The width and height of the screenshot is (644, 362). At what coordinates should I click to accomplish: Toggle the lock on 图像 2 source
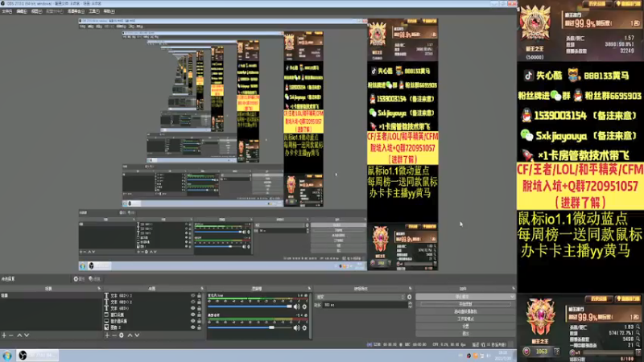pos(199,327)
